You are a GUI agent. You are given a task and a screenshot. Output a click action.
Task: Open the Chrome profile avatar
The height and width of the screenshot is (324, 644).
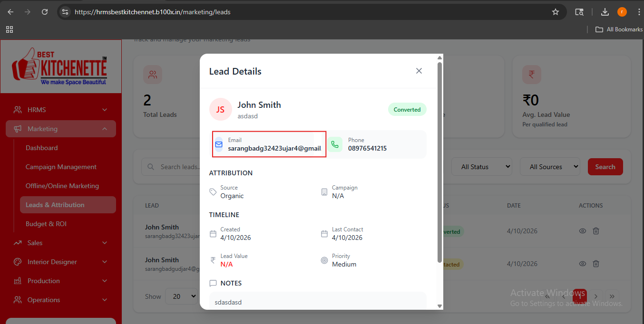(x=622, y=12)
